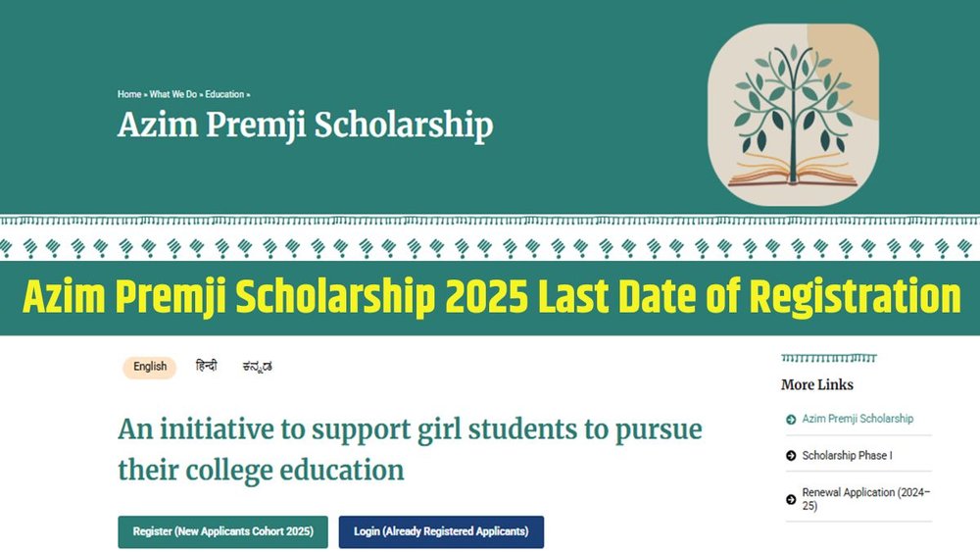Click Register (New Applicants Cohort 2025) button

coord(223,532)
